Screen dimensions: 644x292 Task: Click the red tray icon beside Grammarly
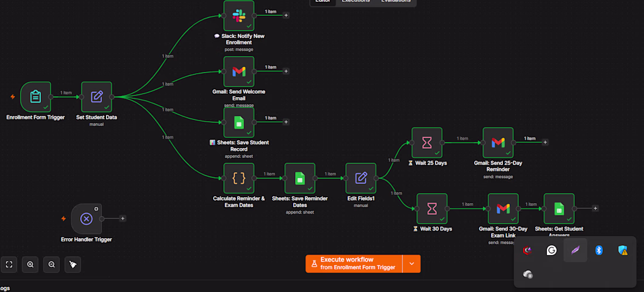[x=527, y=250]
